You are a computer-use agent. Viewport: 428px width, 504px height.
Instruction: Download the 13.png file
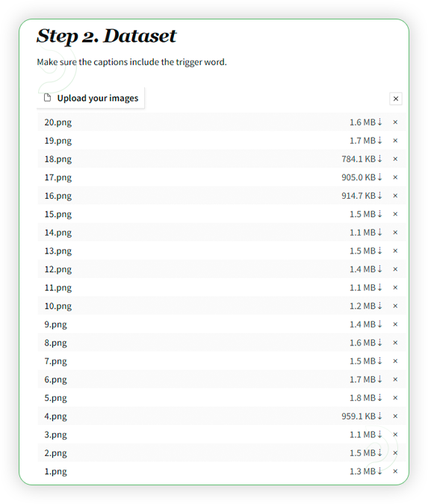(380, 251)
